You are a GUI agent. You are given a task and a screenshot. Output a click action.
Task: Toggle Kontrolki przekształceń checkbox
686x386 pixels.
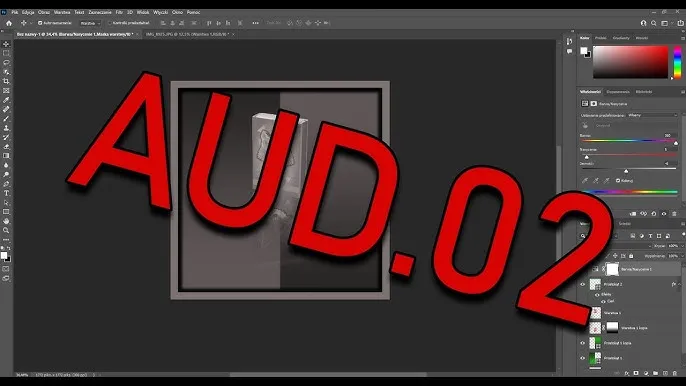110,23
